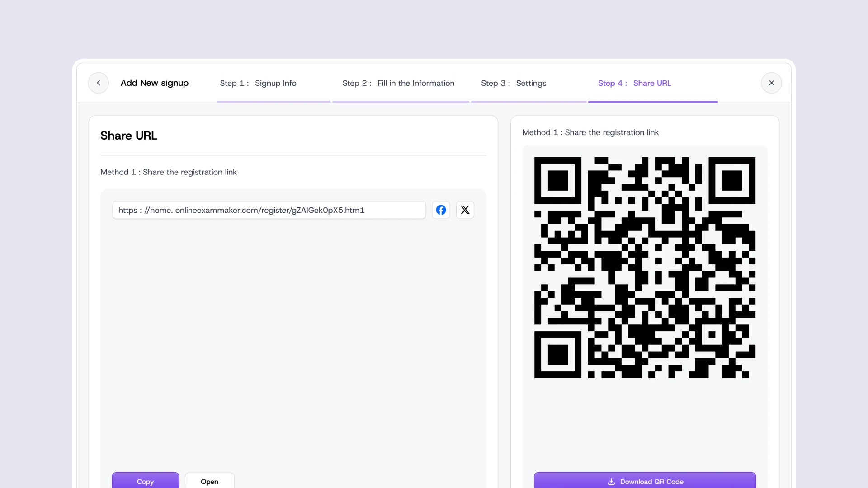Go to Step 1 Signup Info tab

258,83
